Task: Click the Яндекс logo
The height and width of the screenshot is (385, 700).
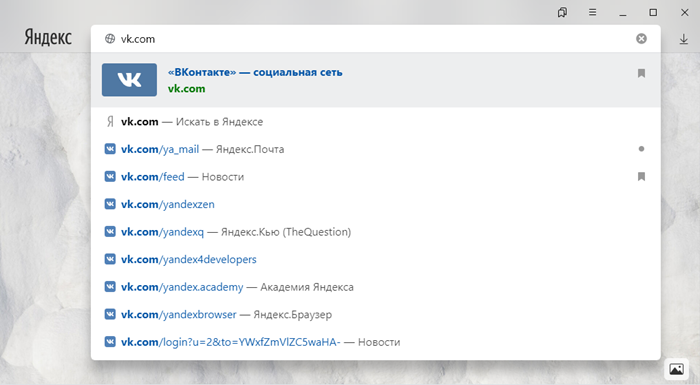Action: click(48, 38)
